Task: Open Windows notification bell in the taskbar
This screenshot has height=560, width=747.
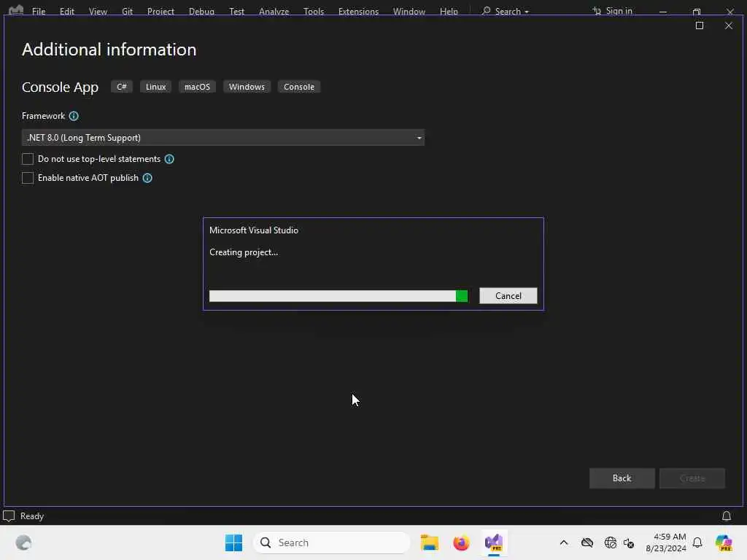Action: 697,542
